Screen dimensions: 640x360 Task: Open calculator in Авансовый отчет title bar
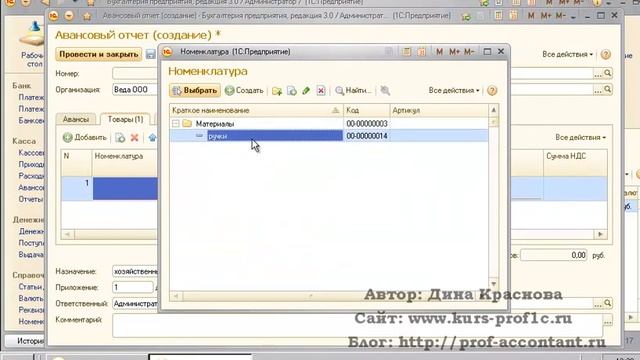point(498,16)
